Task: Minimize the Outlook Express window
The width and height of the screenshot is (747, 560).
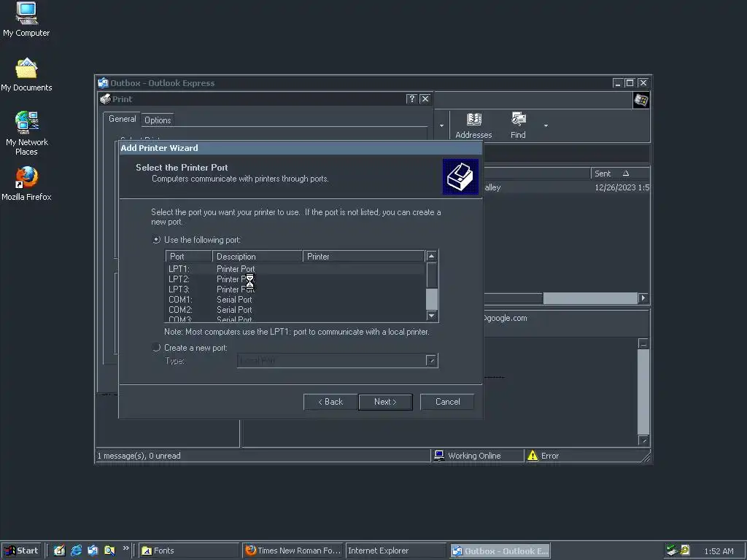Action: 618,83
